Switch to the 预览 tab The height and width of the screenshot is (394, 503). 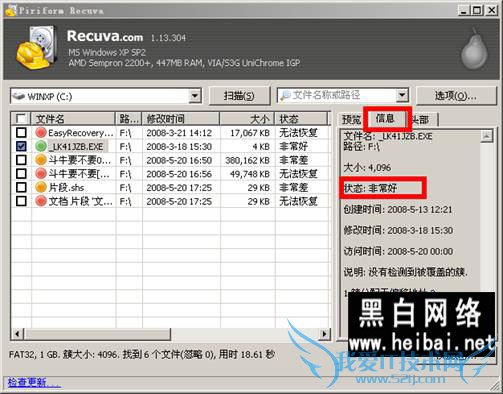tap(351, 119)
